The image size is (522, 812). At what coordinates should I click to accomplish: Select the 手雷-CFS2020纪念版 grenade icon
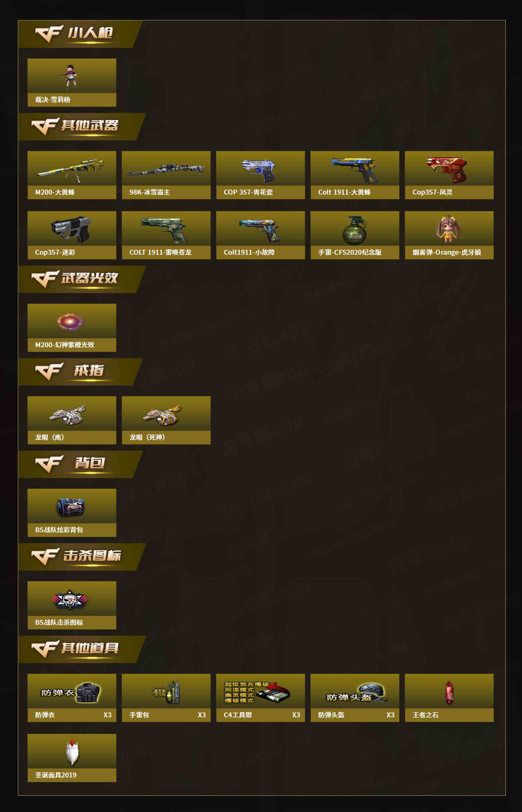click(355, 230)
